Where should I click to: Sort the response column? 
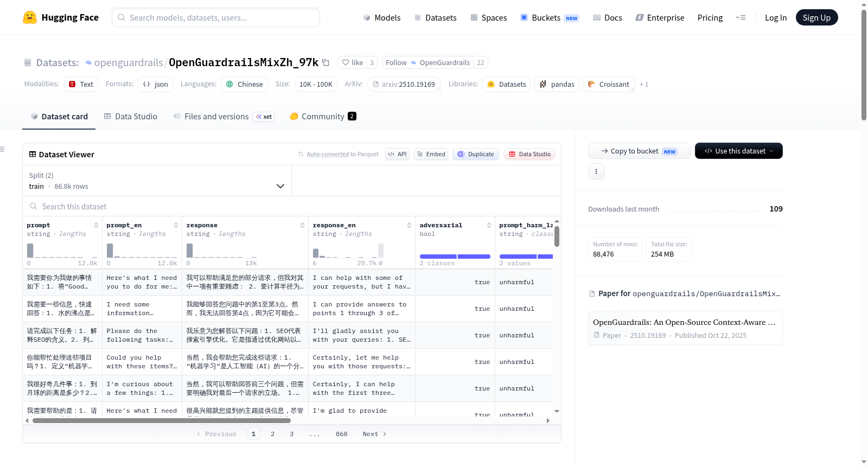click(x=302, y=225)
